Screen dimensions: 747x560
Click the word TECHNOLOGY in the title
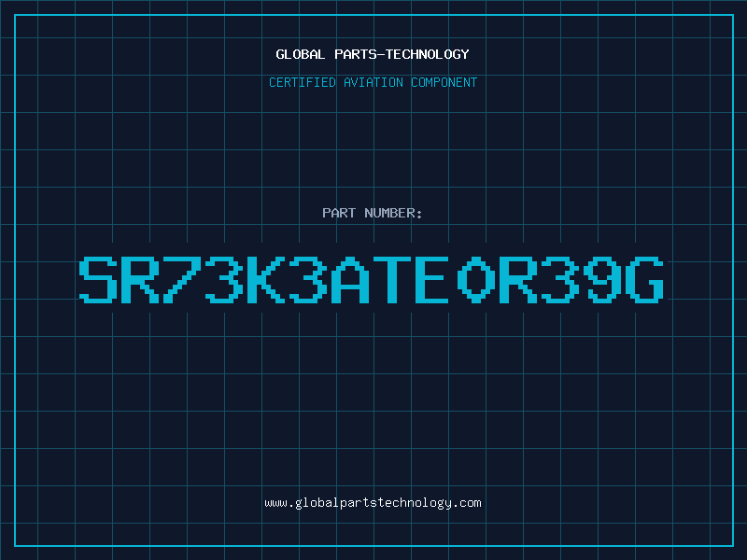point(428,54)
